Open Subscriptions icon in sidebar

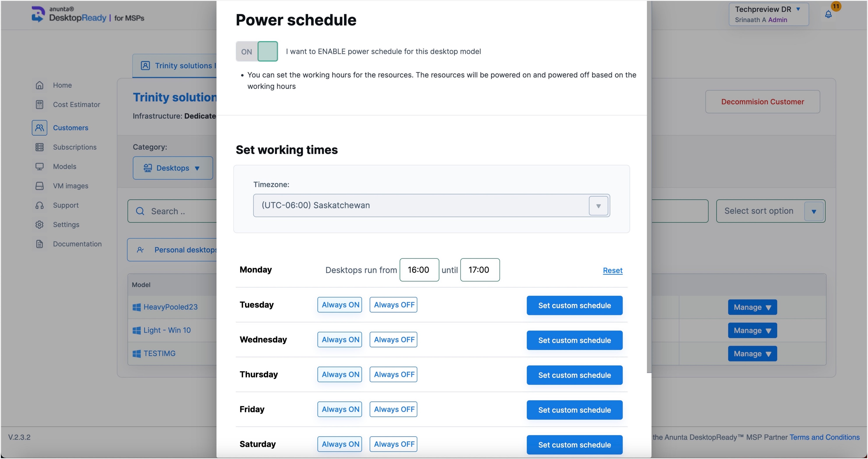point(39,147)
